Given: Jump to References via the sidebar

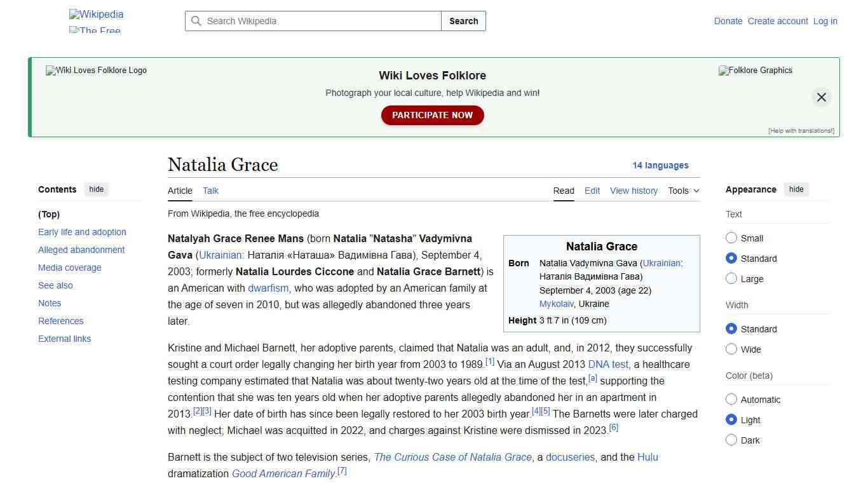Looking at the screenshot, I should [x=60, y=321].
